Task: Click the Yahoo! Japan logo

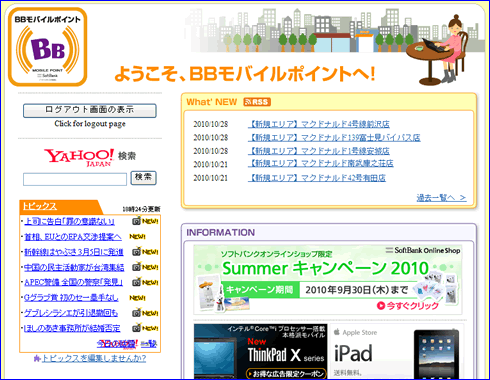Action: [79, 157]
